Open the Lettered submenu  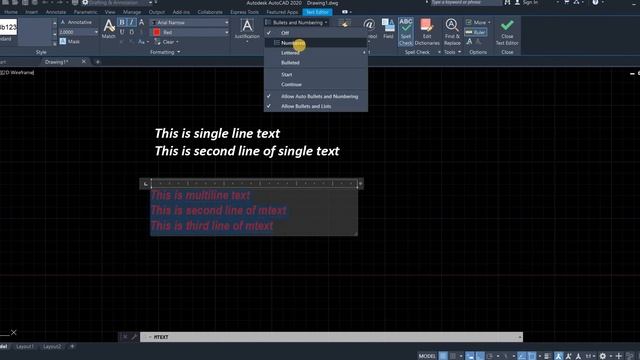click(316, 53)
